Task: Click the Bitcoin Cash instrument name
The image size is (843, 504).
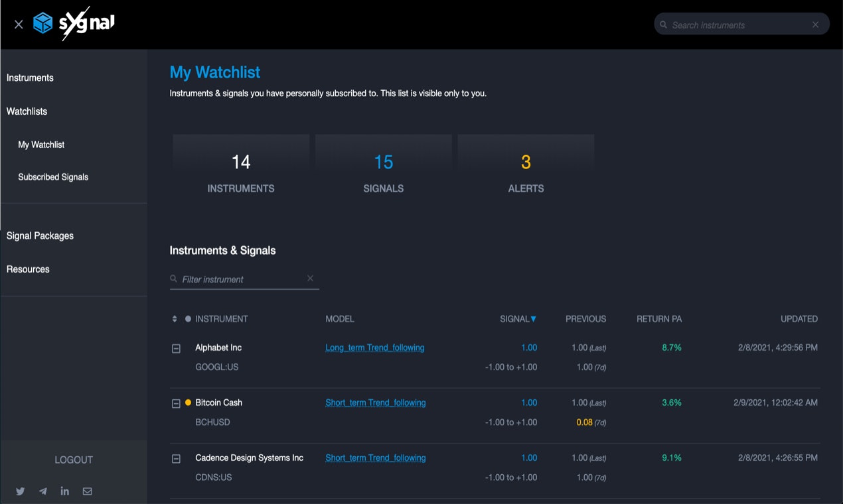Action: pos(218,403)
